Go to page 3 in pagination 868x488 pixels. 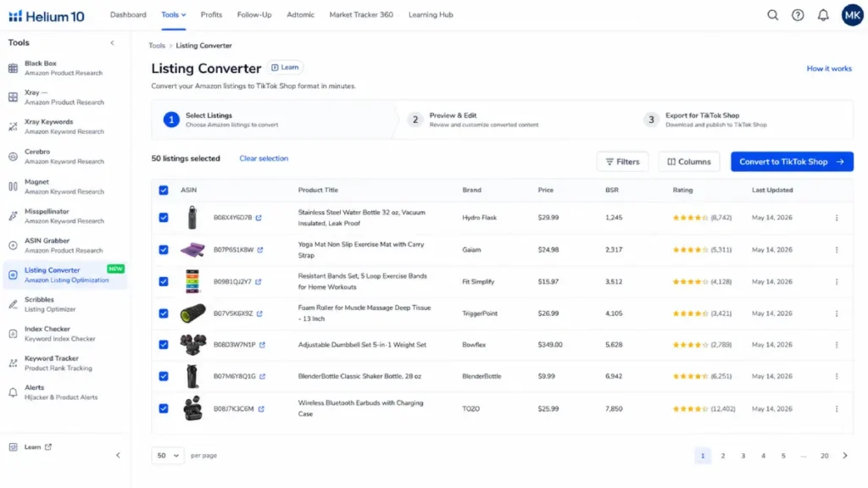click(743, 455)
